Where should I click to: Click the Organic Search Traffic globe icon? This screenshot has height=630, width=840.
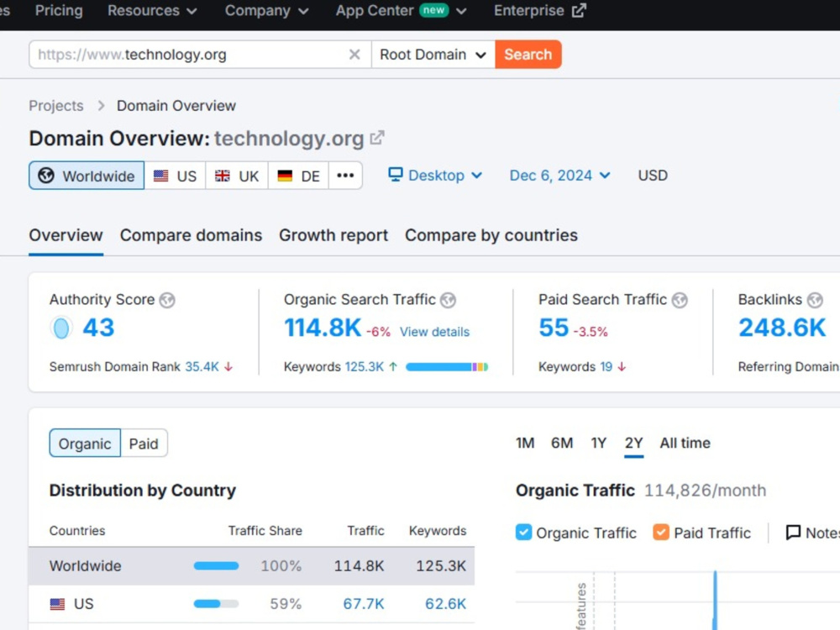(448, 300)
